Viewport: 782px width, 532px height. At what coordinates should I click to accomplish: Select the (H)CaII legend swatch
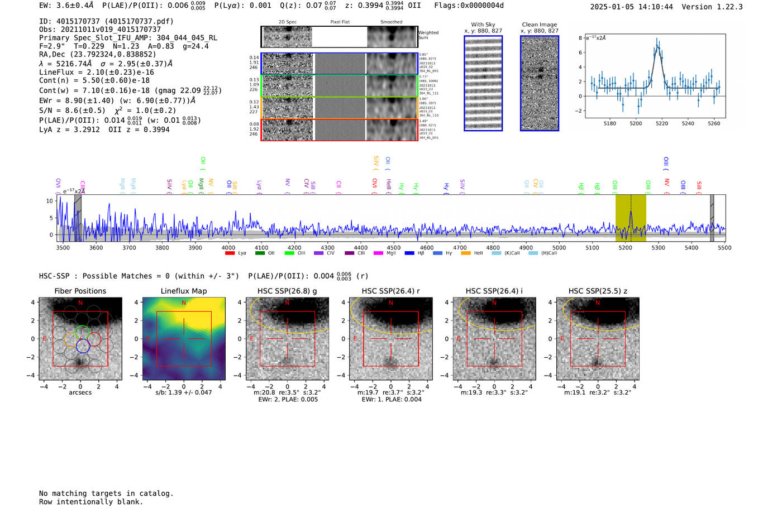click(533, 253)
